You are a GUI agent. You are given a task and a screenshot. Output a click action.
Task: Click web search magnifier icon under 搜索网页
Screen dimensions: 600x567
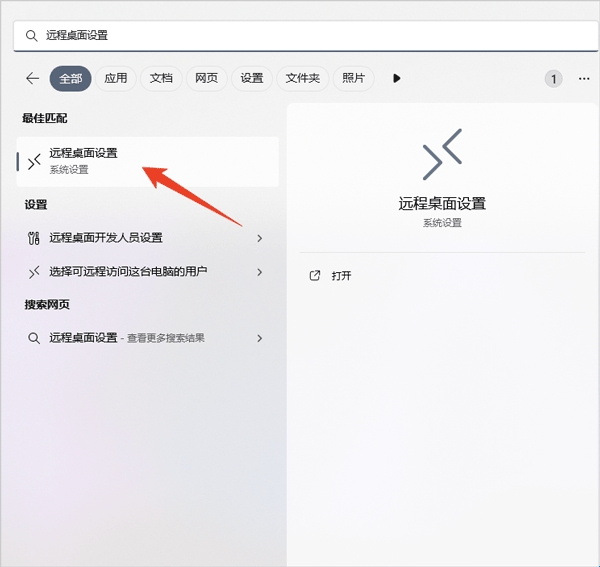[x=34, y=338]
